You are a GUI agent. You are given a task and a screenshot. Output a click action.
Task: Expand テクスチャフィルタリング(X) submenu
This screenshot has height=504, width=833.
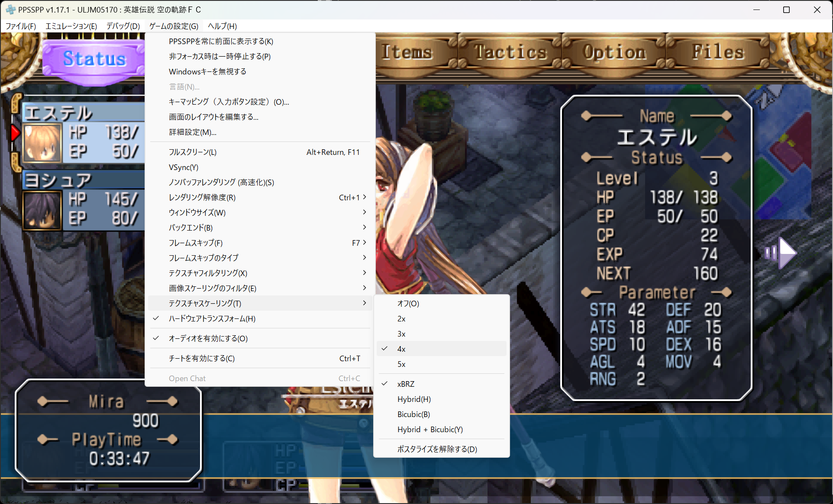pyautogui.click(x=260, y=273)
